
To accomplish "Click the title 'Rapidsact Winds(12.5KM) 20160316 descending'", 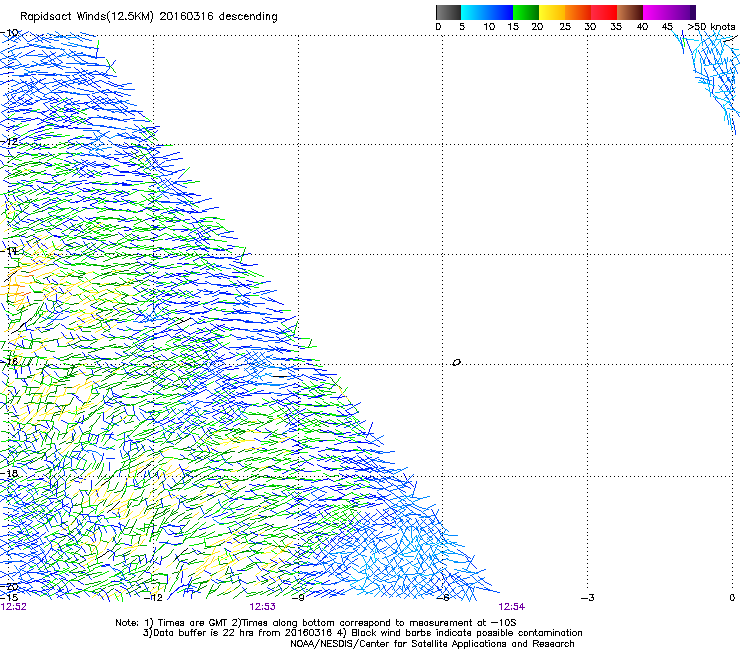I will [149, 17].
